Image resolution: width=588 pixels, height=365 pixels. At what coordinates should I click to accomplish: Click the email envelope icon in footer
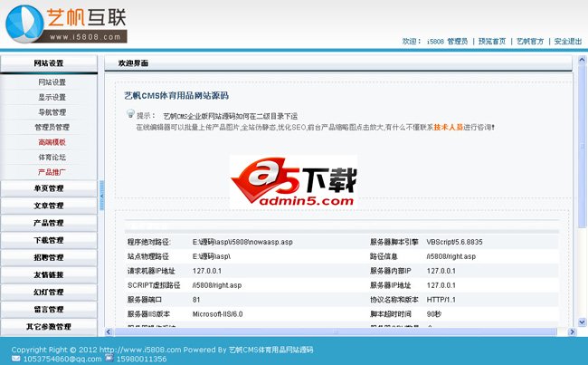(x=15, y=359)
